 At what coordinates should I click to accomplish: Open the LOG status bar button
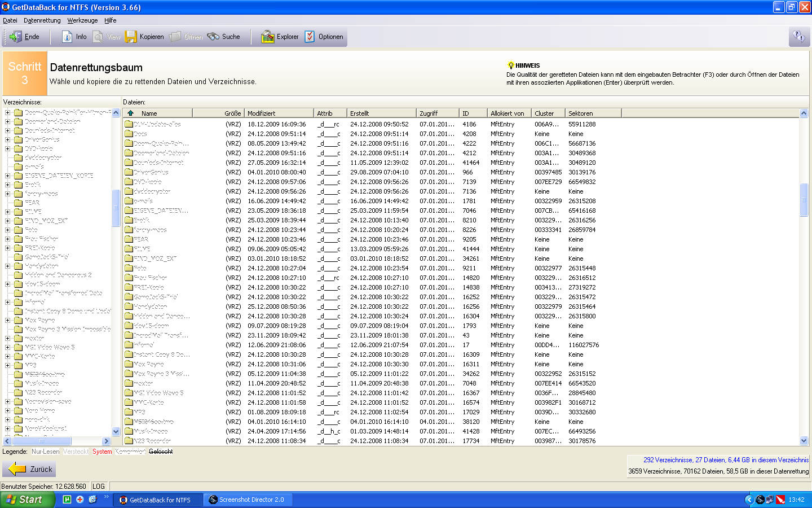(99, 486)
